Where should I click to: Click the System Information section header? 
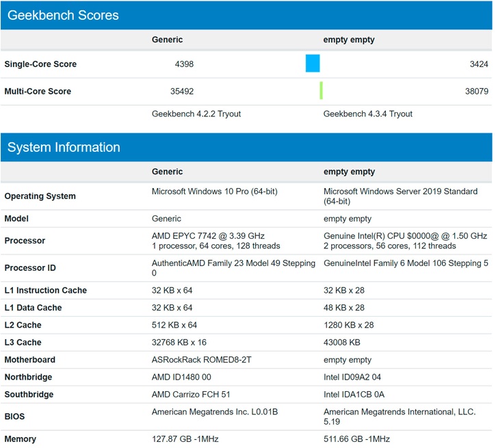[x=64, y=147]
